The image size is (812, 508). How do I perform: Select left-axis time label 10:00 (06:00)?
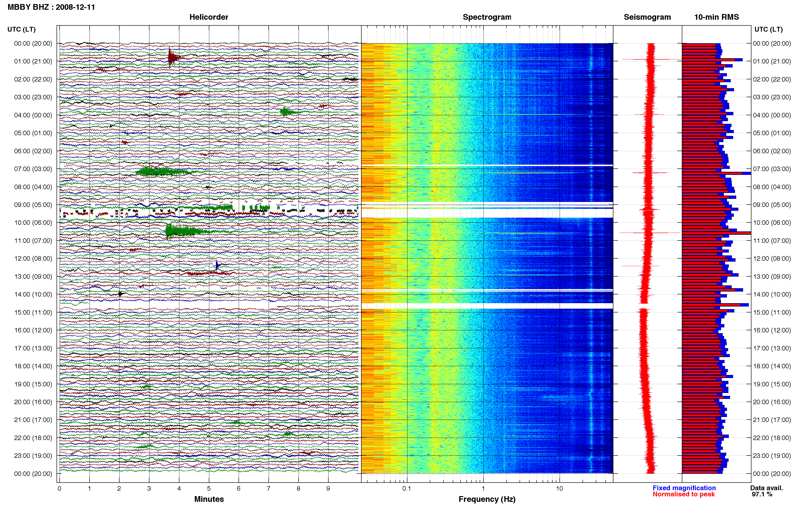point(33,222)
